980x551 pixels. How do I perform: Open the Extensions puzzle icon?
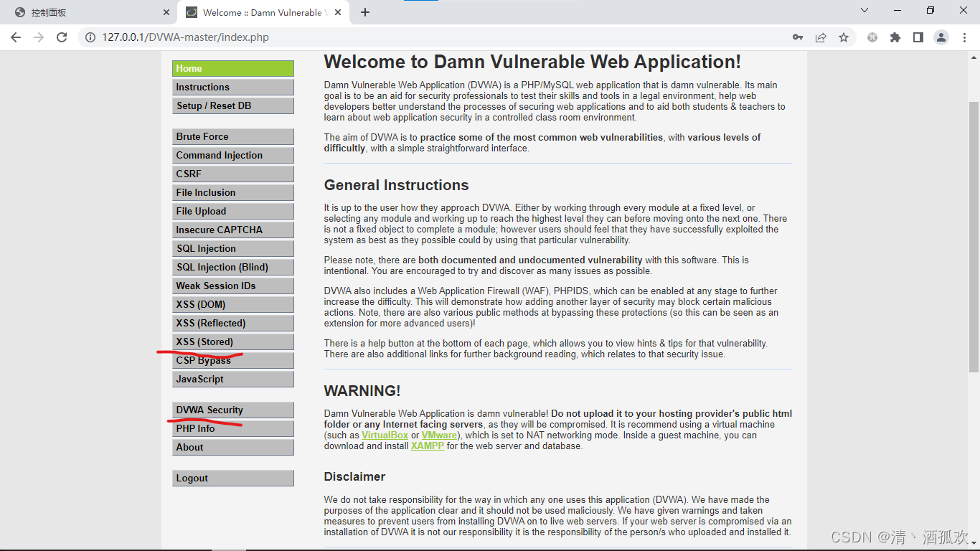[x=895, y=37]
